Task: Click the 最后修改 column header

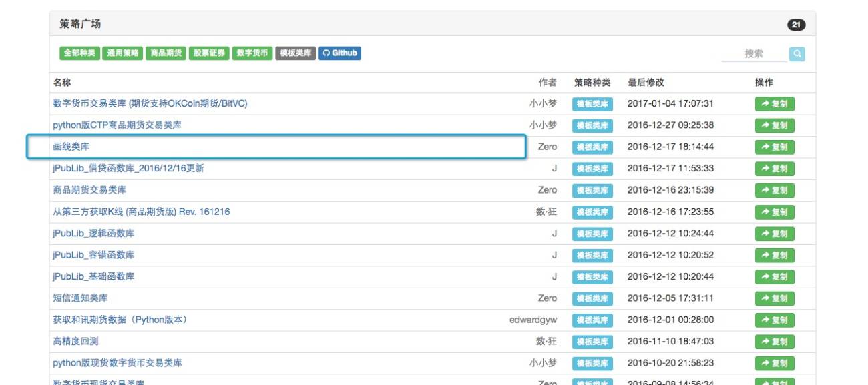Action: [x=646, y=83]
